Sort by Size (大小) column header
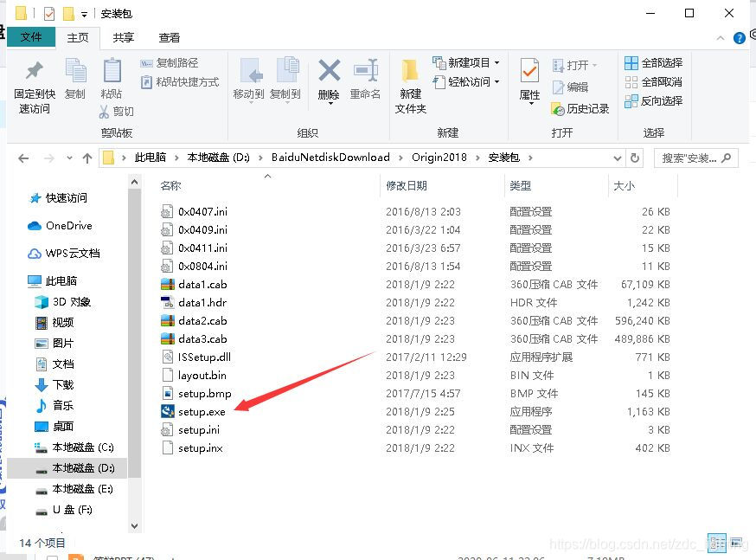The width and height of the screenshot is (756, 560). pyautogui.click(x=624, y=186)
